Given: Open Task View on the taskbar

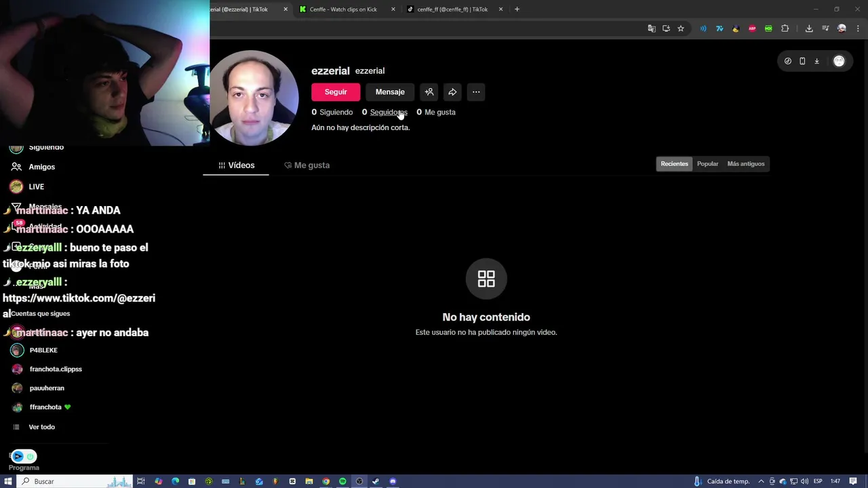Looking at the screenshot, I should (141, 481).
